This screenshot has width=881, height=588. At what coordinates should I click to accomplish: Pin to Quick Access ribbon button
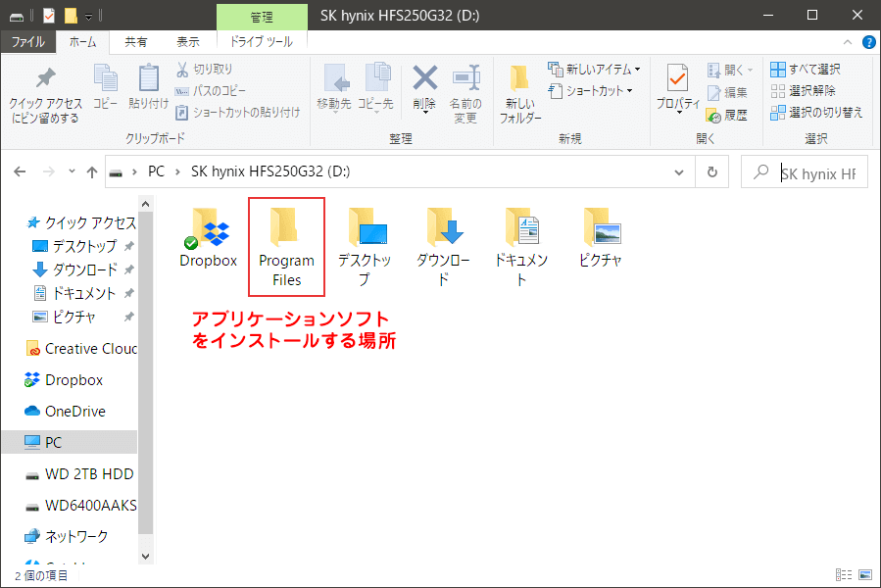point(45,94)
